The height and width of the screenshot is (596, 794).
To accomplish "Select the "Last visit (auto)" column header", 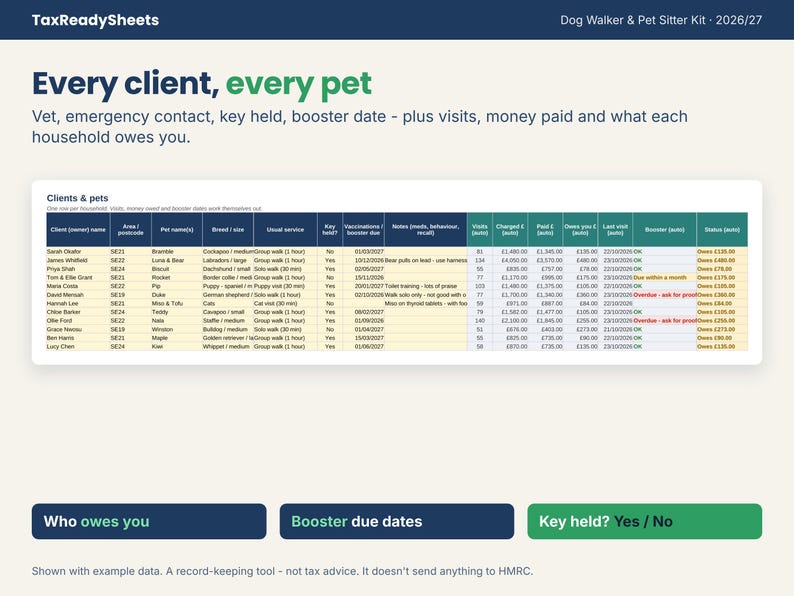I will click(615, 229).
